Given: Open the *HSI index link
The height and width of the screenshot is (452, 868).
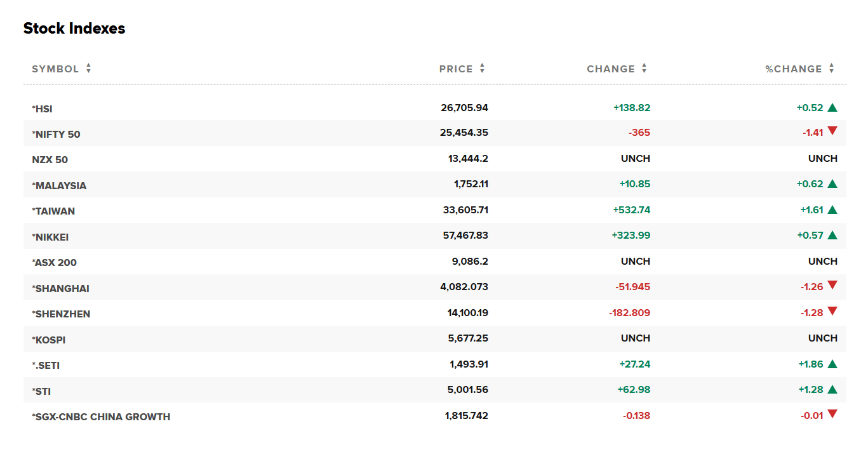Looking at the screenshot, I should (x=43, y=109).
